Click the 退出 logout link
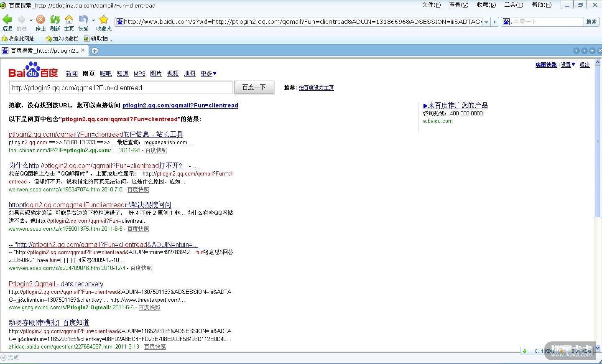 (584, 65)
